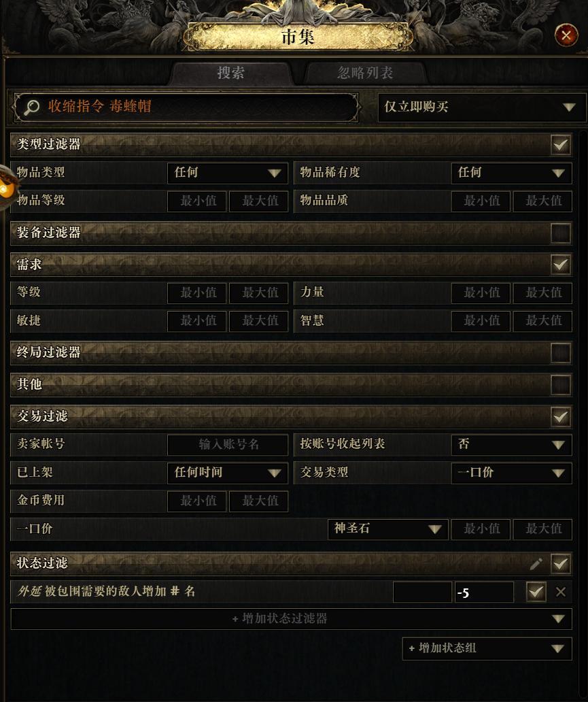Click the stat filter max field showing -5
Image resolution: width=588 pixels, height=702 pixels.
484,592
